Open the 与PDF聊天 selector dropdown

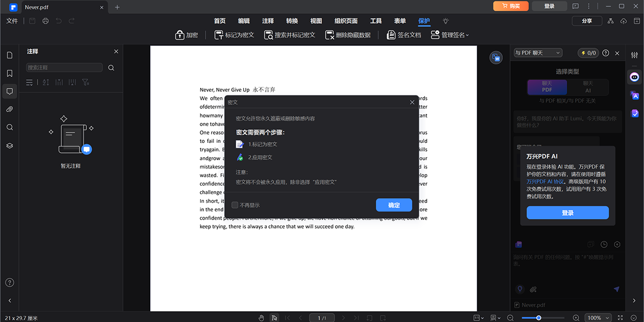537,52
